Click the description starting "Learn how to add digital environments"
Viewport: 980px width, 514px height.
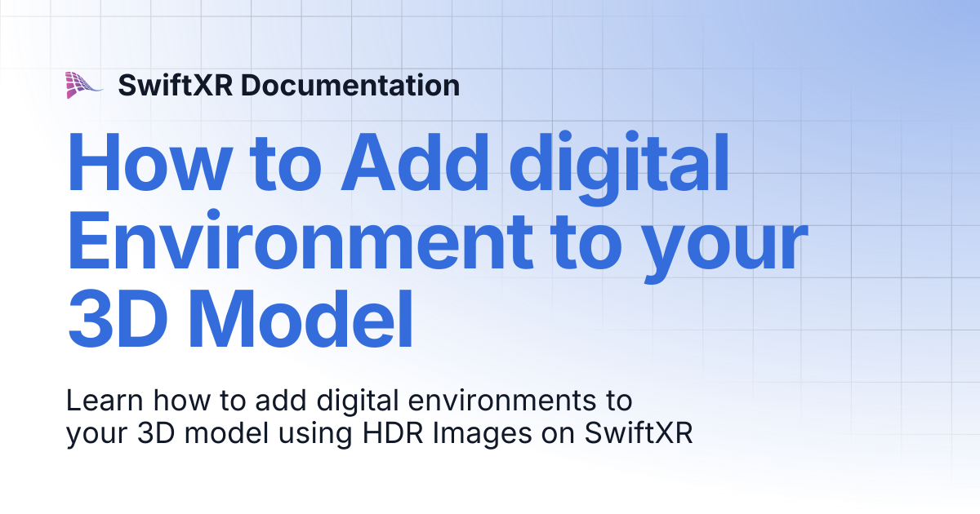click(x=379, y=418)
